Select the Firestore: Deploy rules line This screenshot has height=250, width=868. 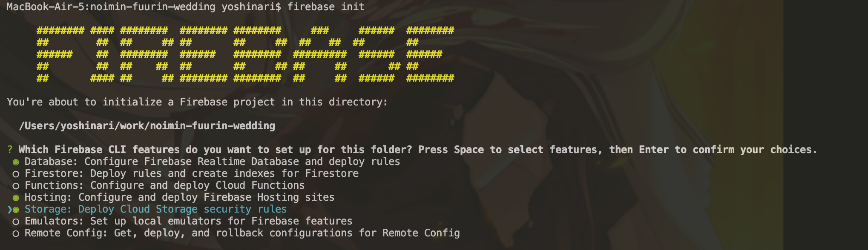(192, 173)
